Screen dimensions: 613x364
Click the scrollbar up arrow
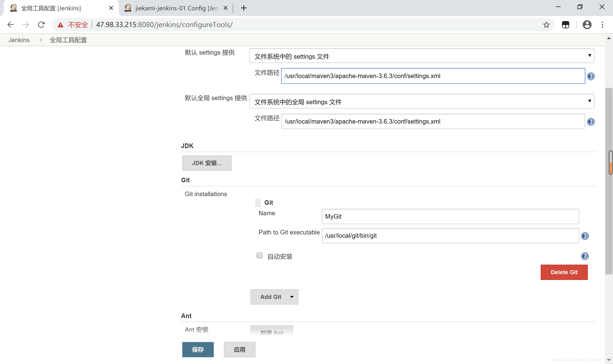(x=609, y=38)
